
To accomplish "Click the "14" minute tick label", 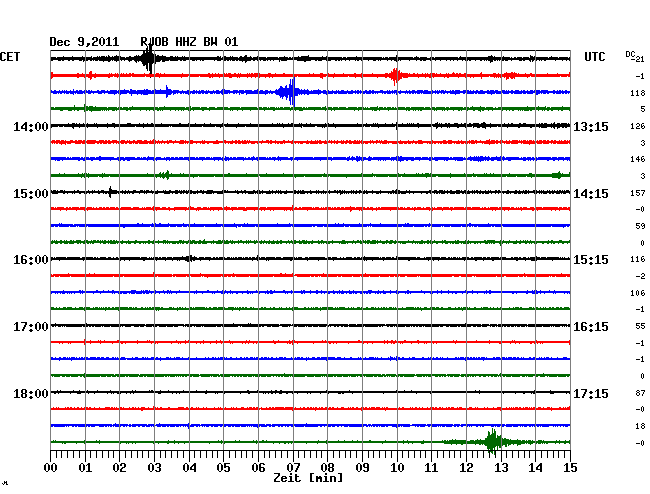I will pyautogui.click(x=535, y=468).
